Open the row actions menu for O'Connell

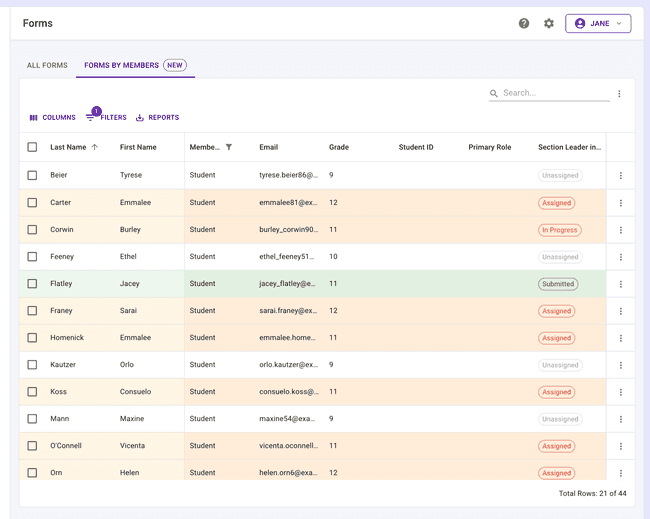[621, 446]
